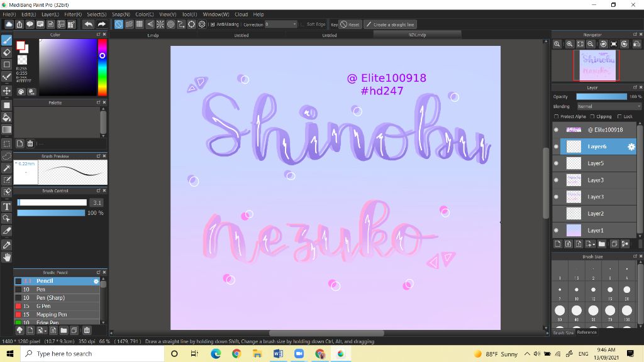Add new layer icon in Layer panel

click(x=558, y=244)
